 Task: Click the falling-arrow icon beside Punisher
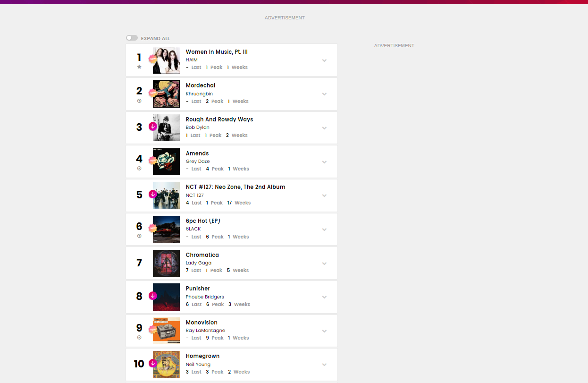tap(152, 296)
